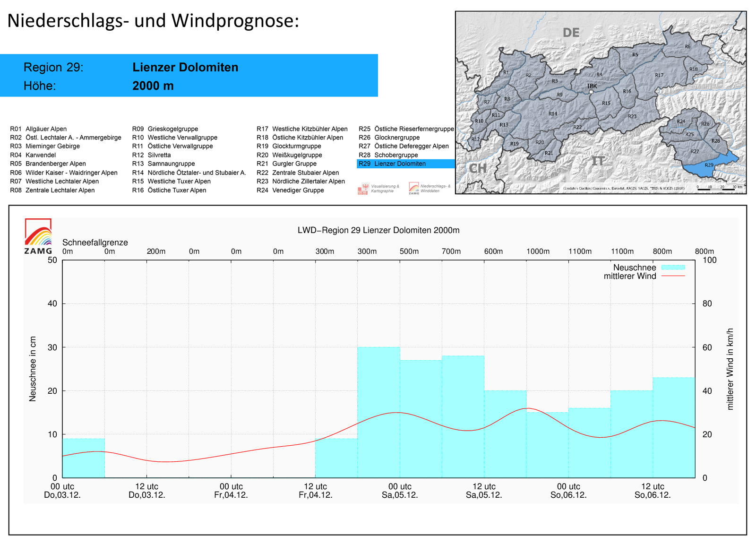Click the chart title LWD-Region 29
Screen dimensions: 756x545
[378, 230]
